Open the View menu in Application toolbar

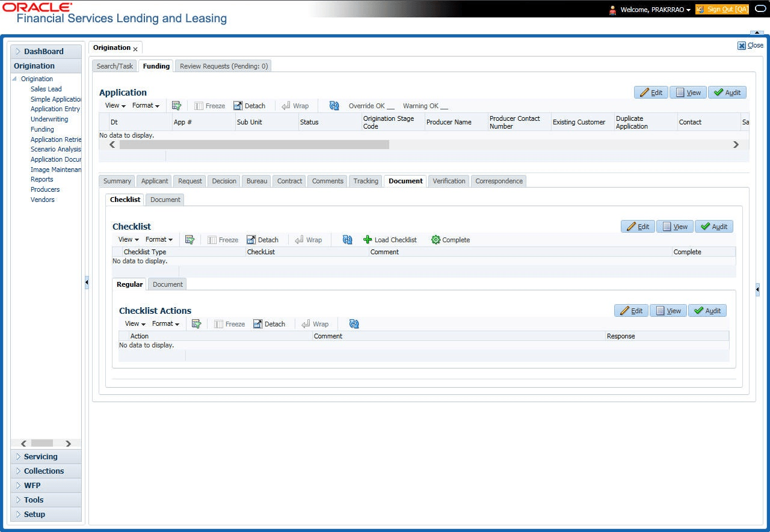point(115,106)
